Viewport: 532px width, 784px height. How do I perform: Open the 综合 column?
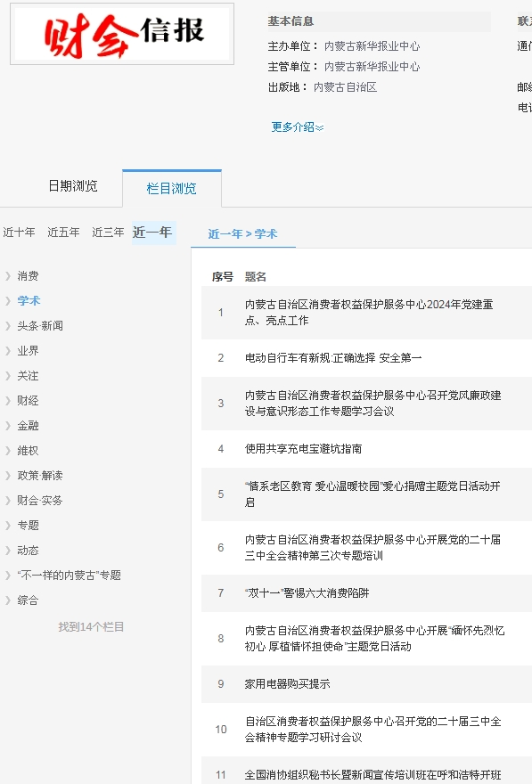point(28,600)
